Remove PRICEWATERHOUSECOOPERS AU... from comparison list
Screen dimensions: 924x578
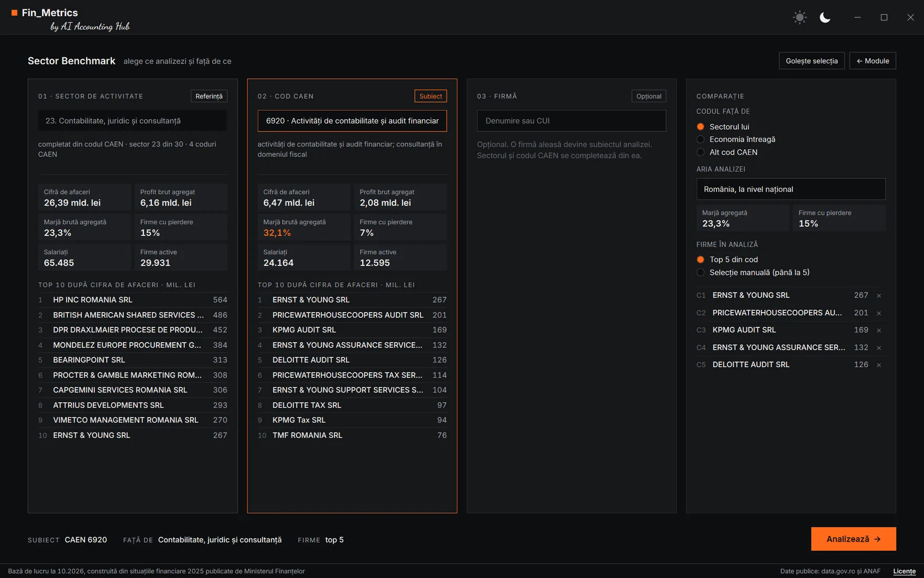[x=879, y=313]
